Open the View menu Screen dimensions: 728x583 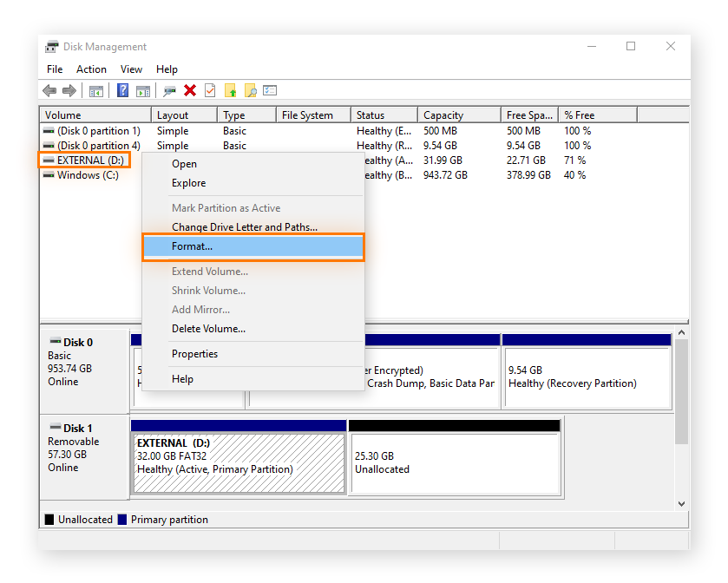[x=131, y=69]
